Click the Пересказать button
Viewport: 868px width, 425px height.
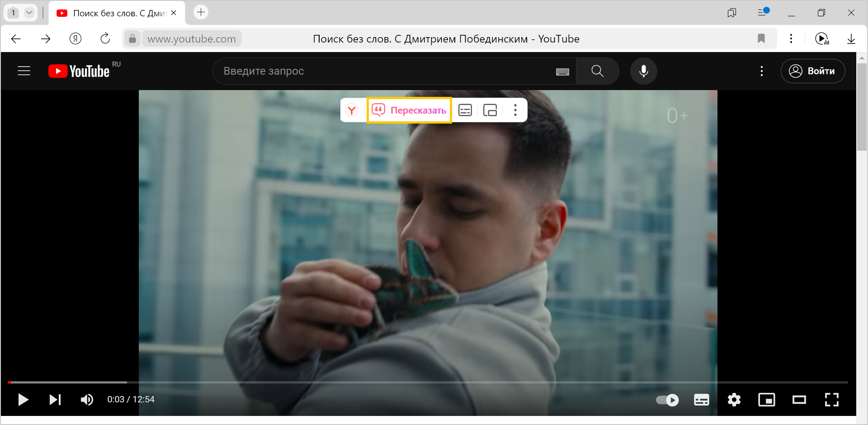pos(409,110)
